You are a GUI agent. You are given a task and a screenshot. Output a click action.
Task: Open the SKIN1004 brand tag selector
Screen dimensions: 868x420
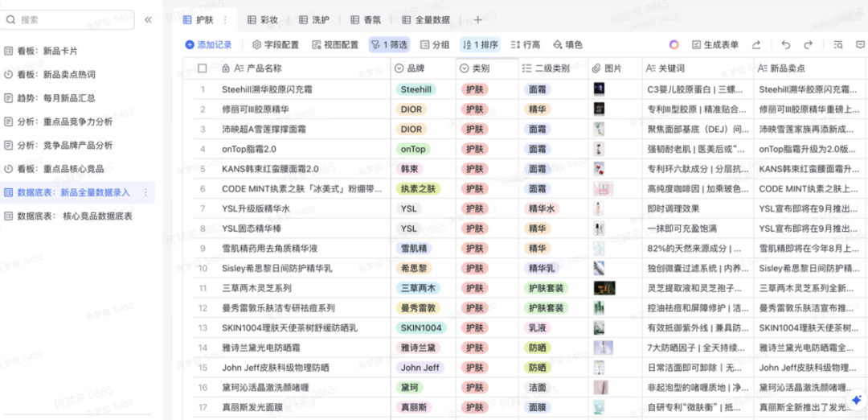421,328
